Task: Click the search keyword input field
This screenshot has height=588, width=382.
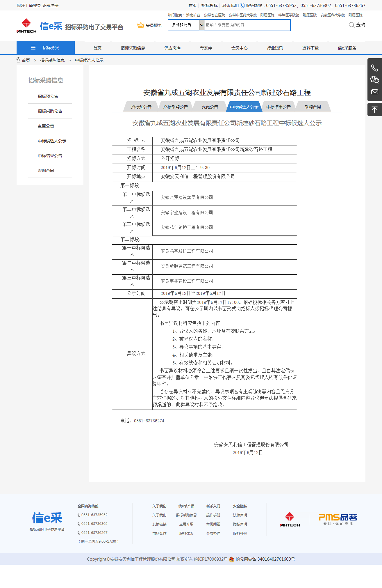Action: point(247,25)
